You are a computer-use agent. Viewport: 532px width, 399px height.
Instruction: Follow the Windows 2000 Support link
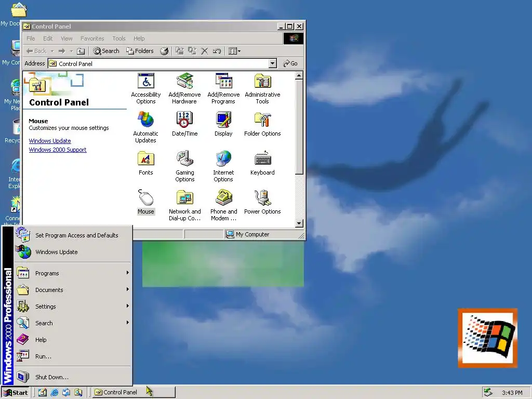coord(58,150)
